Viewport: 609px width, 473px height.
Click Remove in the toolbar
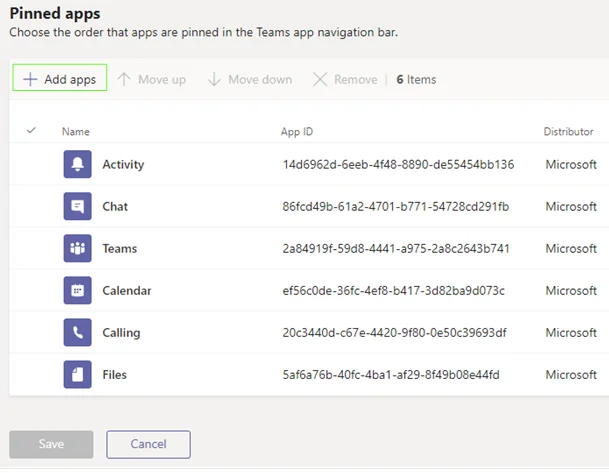click(x=345, y=80)
